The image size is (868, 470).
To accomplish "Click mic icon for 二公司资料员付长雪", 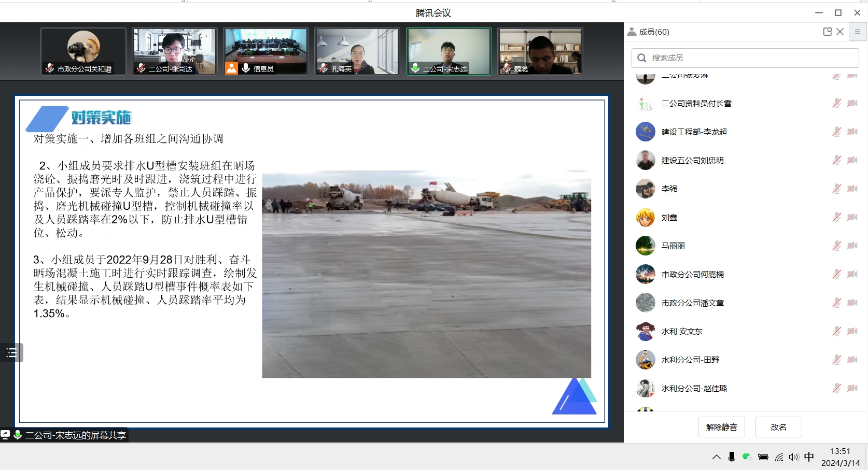I will pos(836,103).
